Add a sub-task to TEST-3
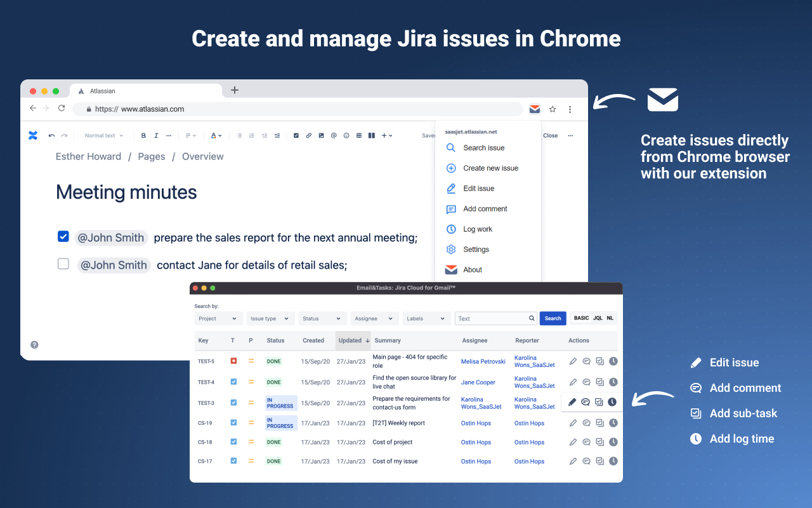 point(599,402)
